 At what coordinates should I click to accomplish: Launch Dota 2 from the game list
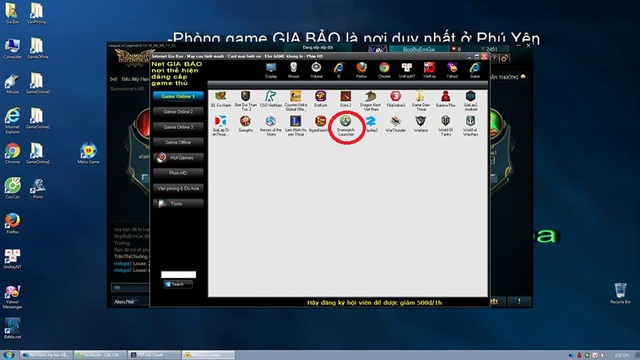pos(345,99)
